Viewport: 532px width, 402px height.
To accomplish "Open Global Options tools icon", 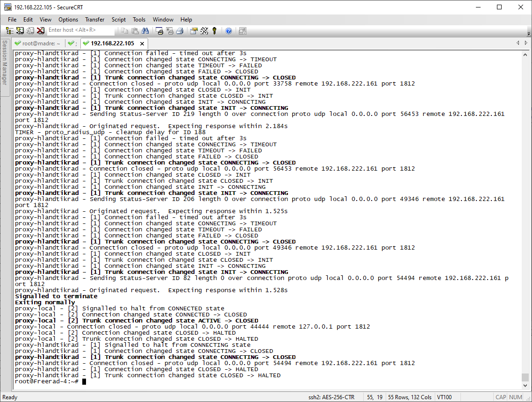I will click(204, 31).
